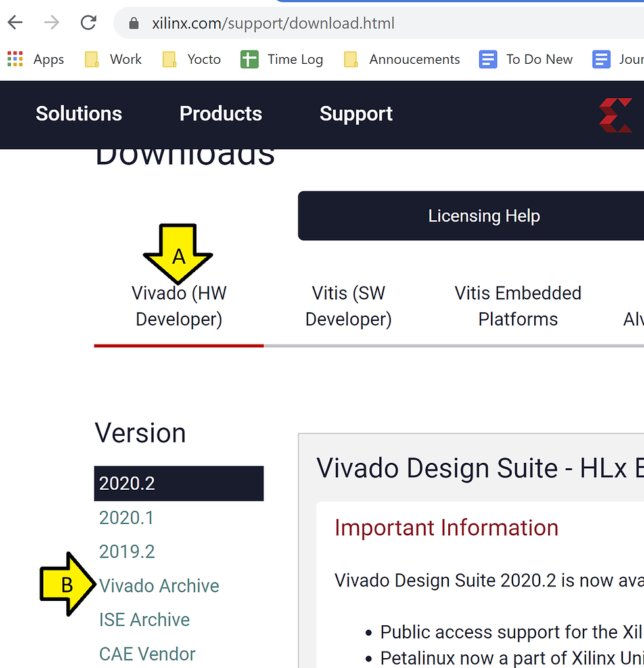The width and height of the screenshot is (644, 668).
Task: Click the 'Public access support' bullet text
Action: [x=511, y=632]
